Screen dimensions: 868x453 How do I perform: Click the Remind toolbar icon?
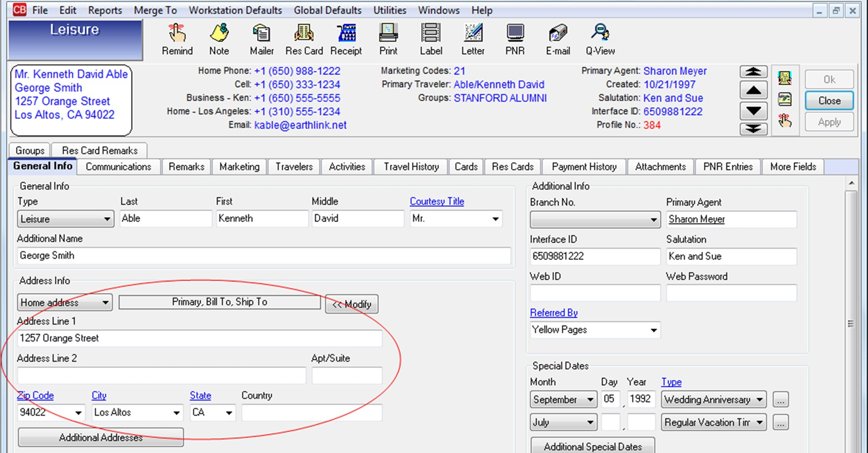[x=177, y=39]
